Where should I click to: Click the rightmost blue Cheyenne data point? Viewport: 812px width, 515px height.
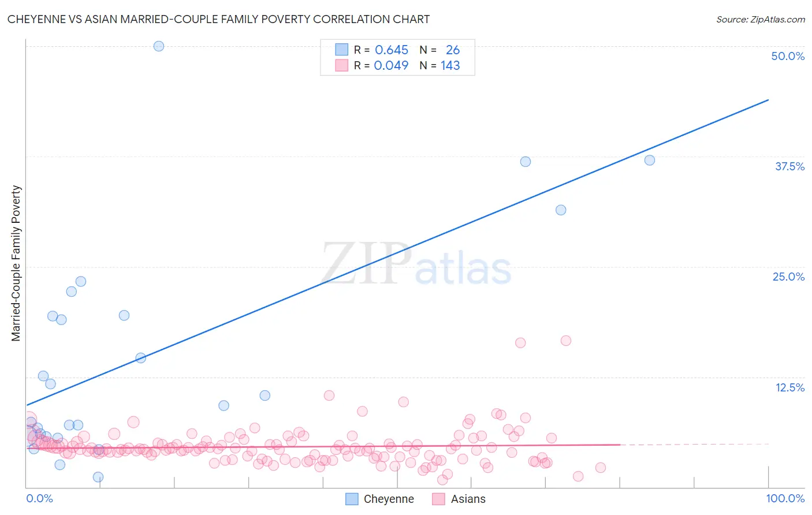click(650, 160)
